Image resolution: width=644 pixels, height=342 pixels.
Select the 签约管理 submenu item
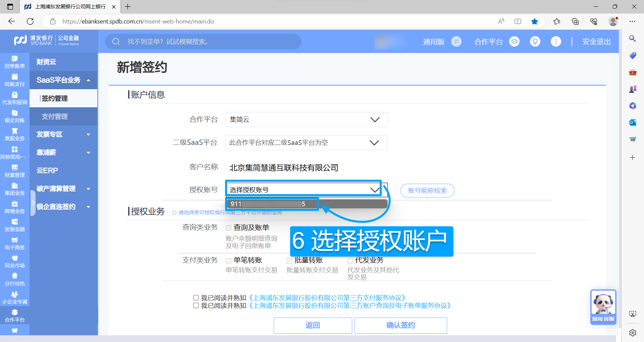pos(63,98)
